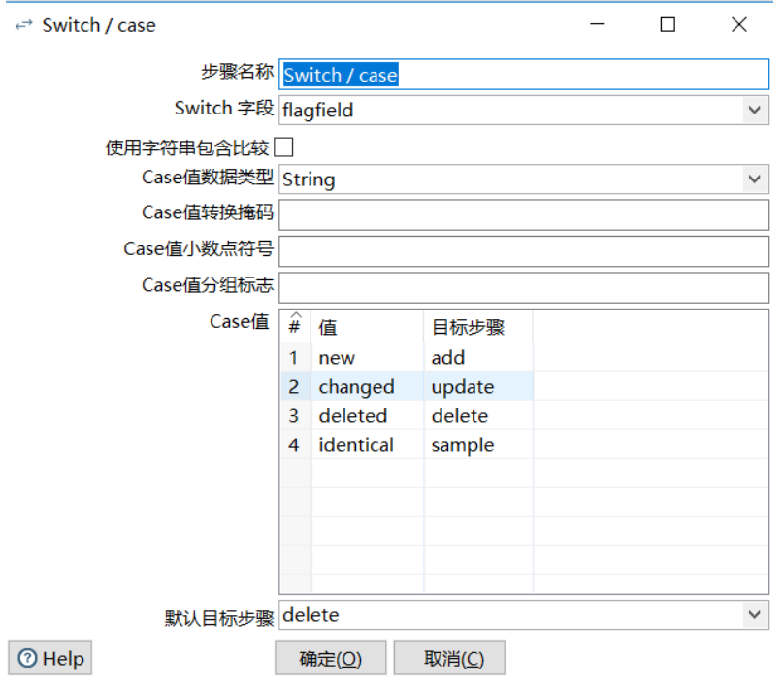Open the Switch 字段 dropdown arrow
Viewport: 784px width, 685px height.
point(755,110)
